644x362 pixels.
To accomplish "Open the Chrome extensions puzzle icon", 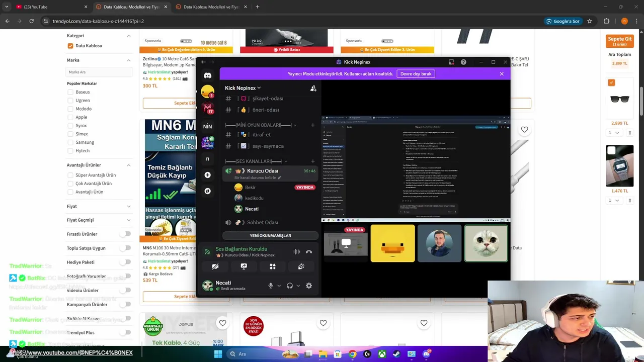I will click(x=606, y=21).
